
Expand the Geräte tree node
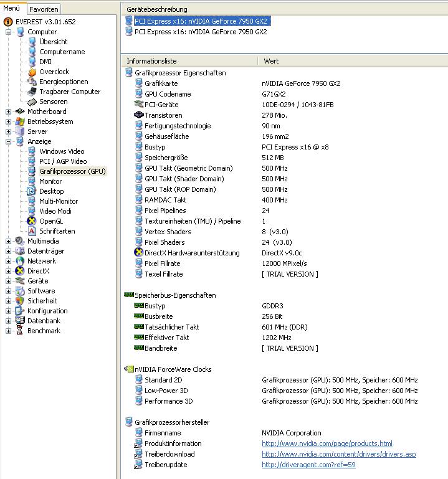(x=8, y=281)
